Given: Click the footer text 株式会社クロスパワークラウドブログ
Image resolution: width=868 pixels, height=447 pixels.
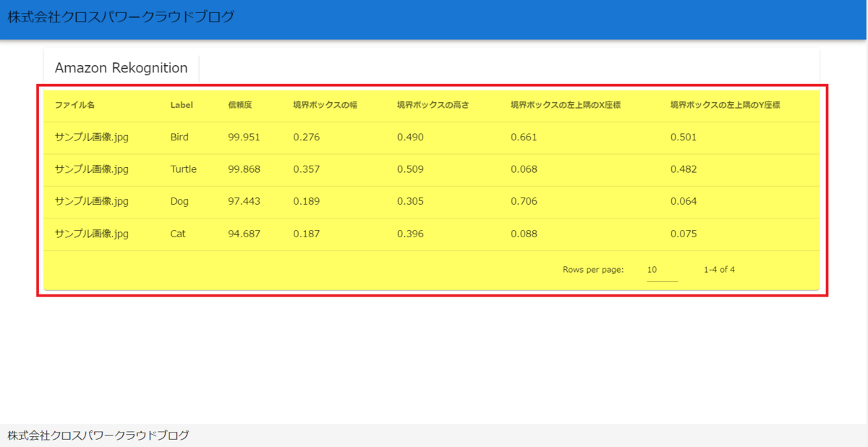Looking at the screenshot, I should point(98,435).
